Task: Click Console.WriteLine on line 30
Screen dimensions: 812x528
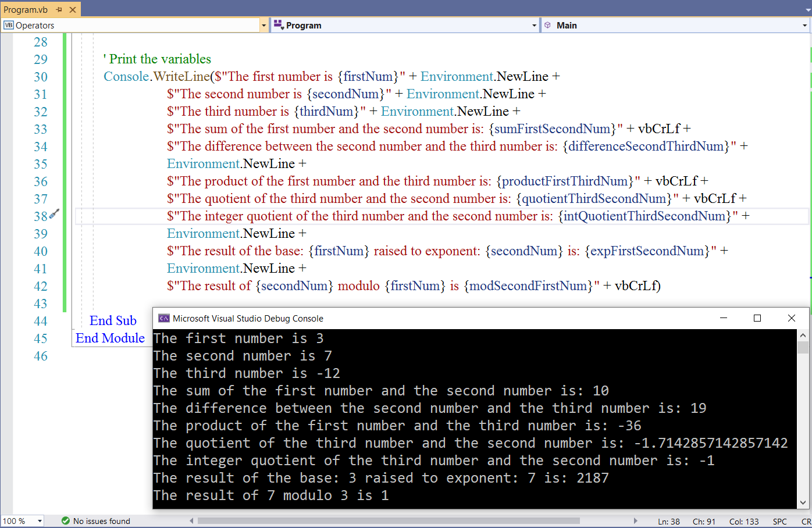Action: 156,76
